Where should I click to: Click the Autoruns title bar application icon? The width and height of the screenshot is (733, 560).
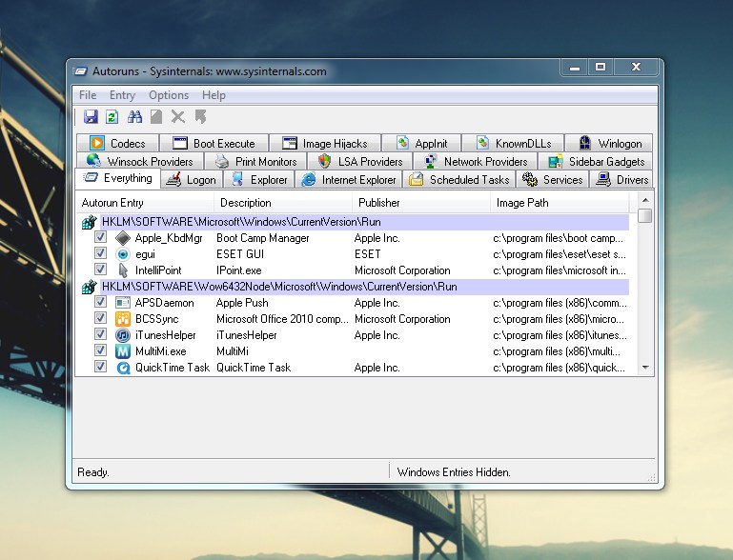click(80, 71)
